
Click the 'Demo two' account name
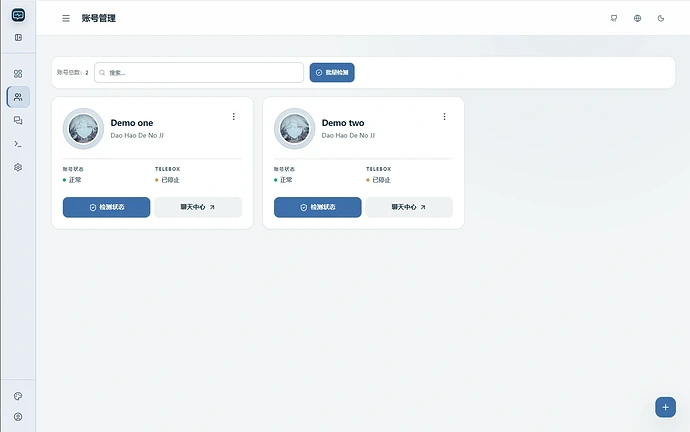point(343,123)
